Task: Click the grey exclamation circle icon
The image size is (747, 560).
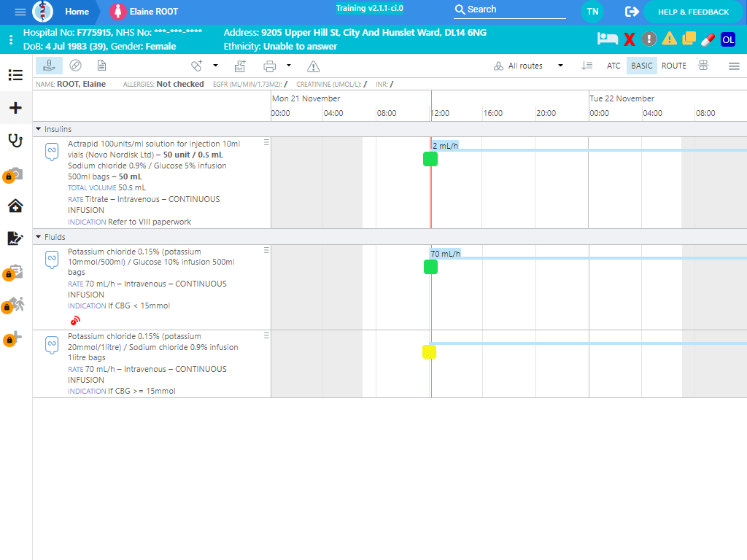Action: click(649, 39)
